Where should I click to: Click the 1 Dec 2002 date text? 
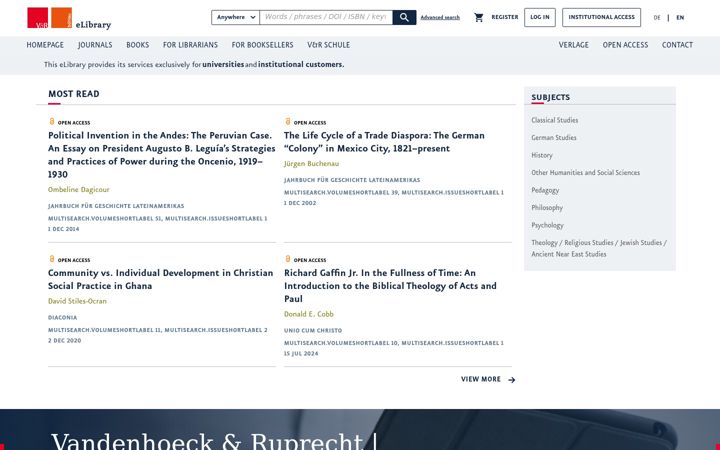(x=300, y=203)
